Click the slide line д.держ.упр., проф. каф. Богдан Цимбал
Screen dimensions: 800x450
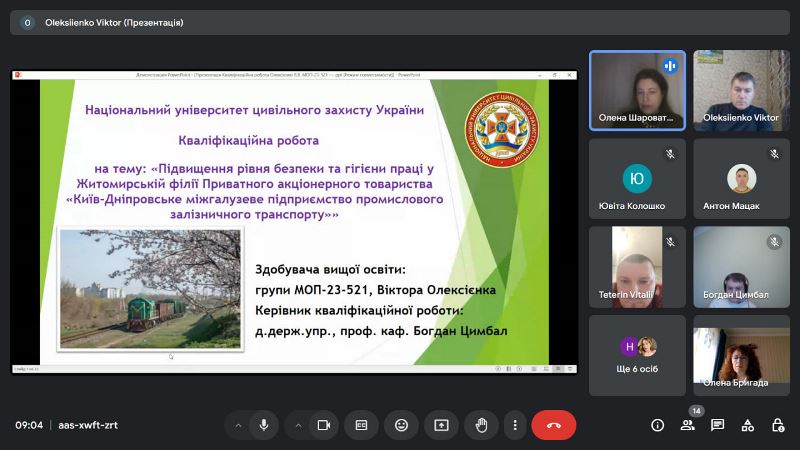click(381, 331)
